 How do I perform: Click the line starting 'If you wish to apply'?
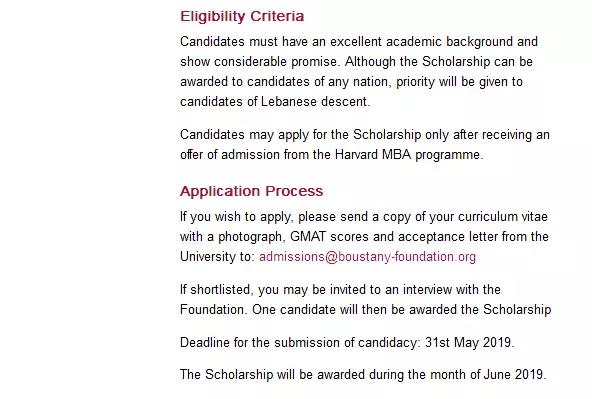point(364,217)
